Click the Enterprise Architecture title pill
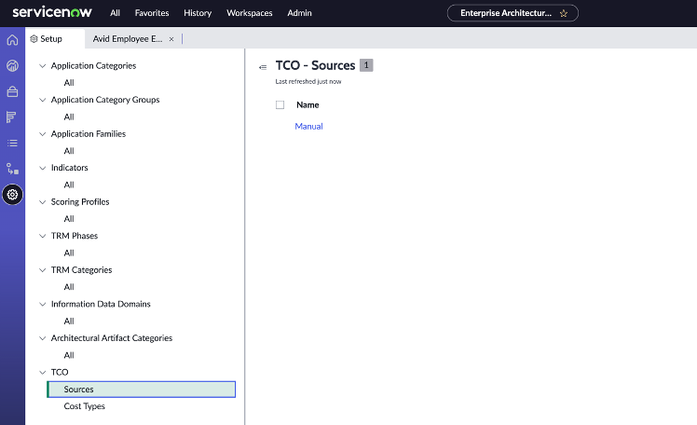The image size is (697, 425). (x=513, y=13)
